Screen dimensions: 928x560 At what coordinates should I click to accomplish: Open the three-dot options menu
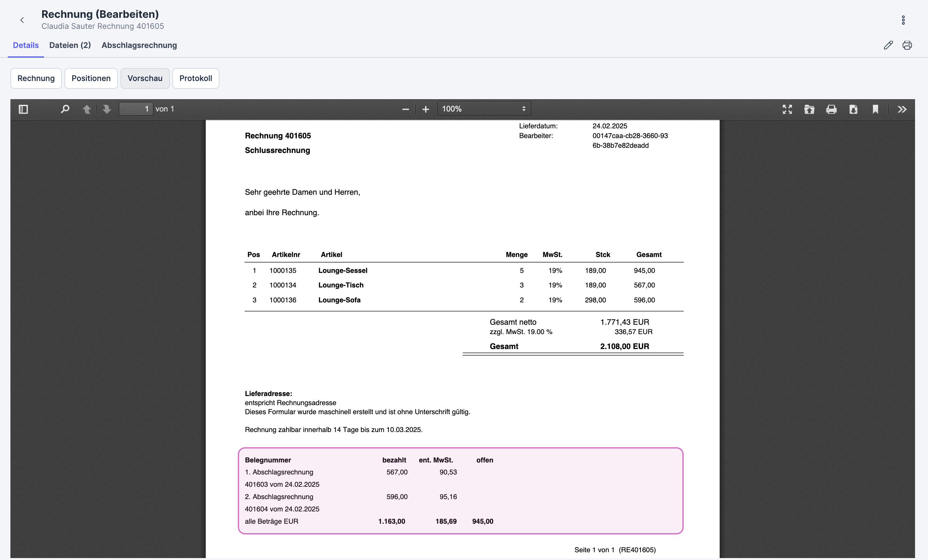(903, 20)
